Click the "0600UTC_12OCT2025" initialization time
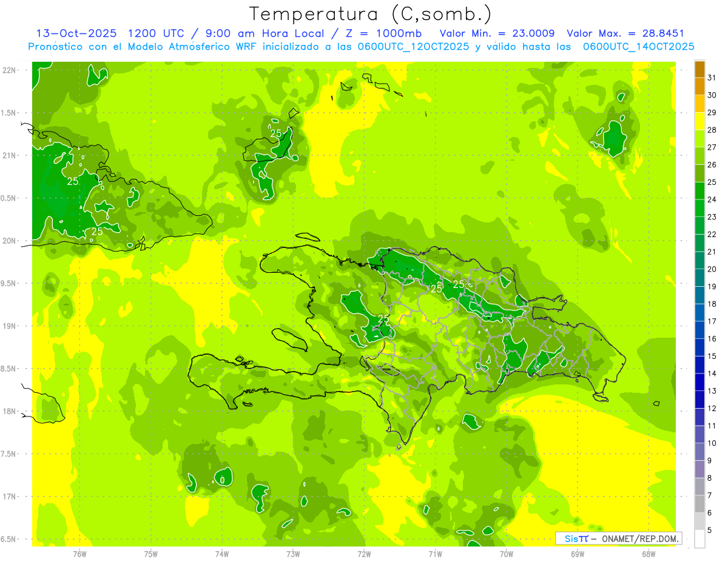Viewport: 728px width, 562px height. pos(411,47)
